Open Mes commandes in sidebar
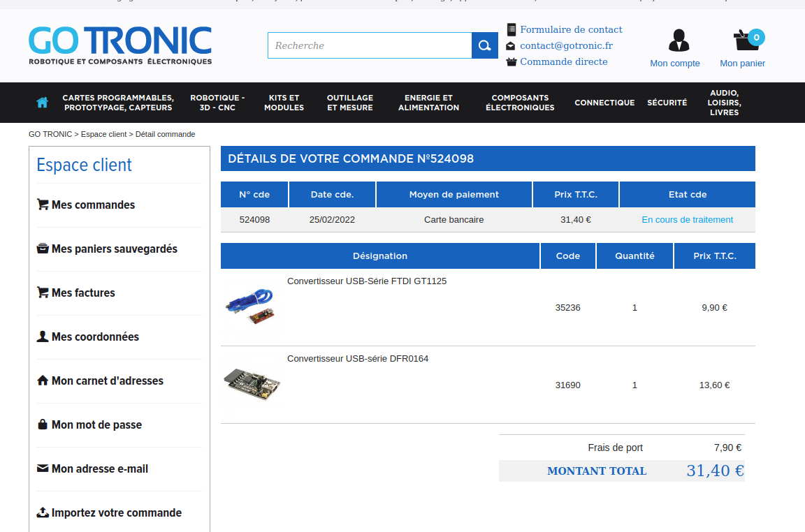Viewport: 805px width, 532px height. pyautogui.click(x=93, y=205)
